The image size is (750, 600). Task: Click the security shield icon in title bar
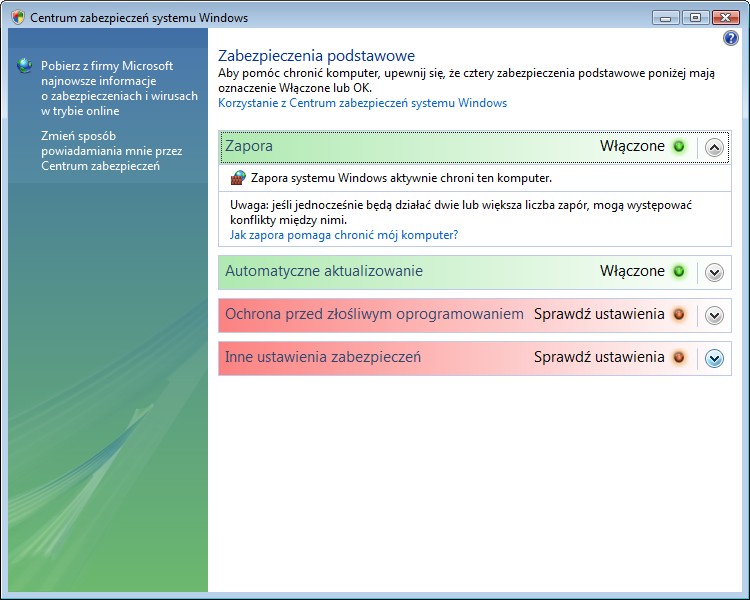click(x=18, y=18)
